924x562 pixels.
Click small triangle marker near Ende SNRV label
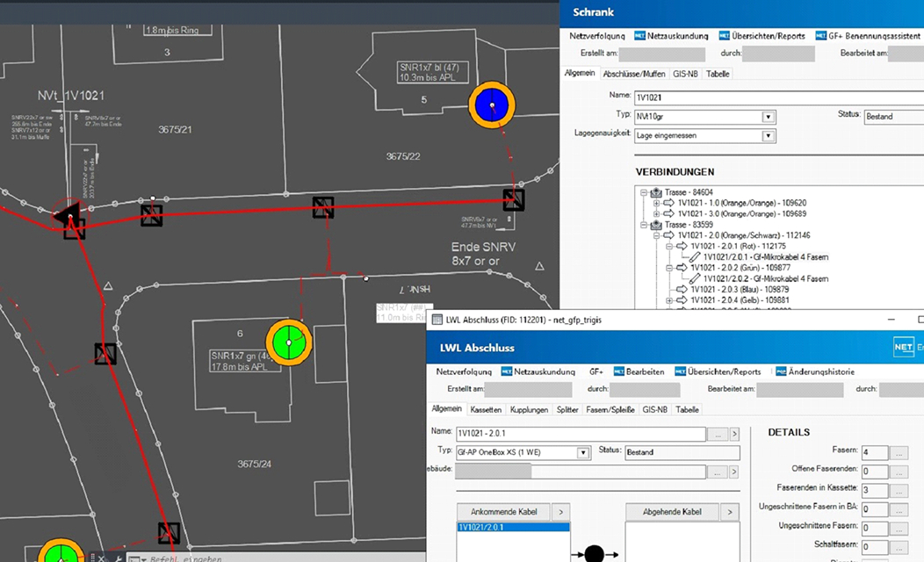click(539, 266)
